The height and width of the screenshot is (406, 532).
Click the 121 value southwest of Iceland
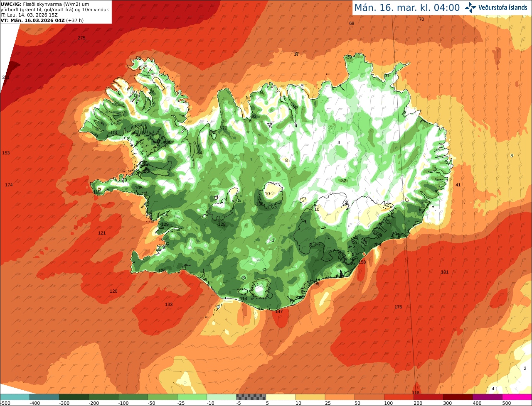click(x=102, y=233)
